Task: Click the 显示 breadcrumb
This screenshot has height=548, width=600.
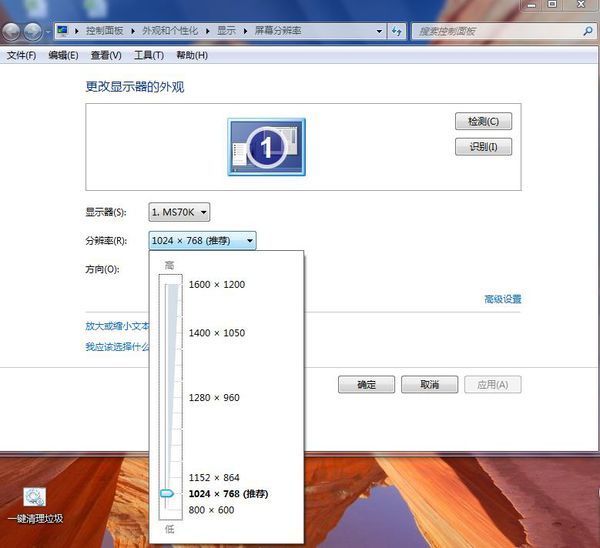Action: tap(226, 31)
